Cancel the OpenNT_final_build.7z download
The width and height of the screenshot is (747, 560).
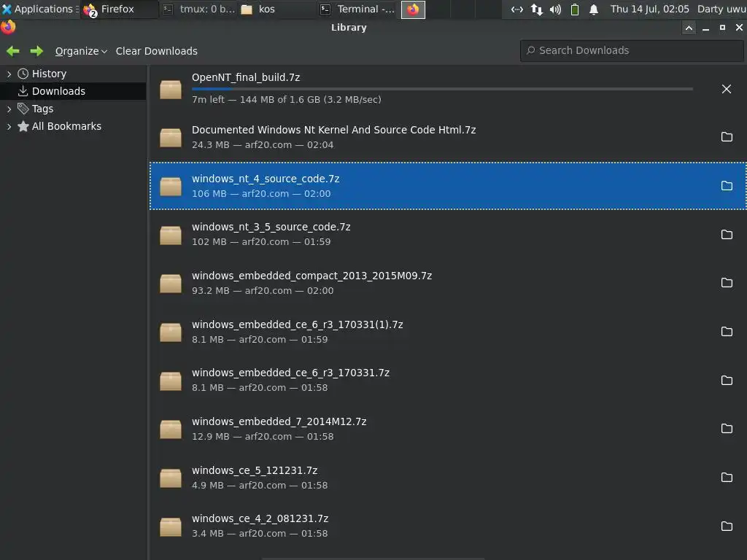coord(726,89)
